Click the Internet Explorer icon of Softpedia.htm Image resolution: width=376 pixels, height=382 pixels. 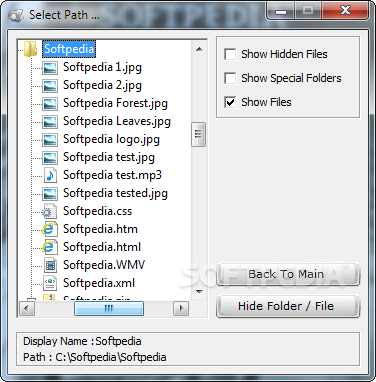click(49, 229)
